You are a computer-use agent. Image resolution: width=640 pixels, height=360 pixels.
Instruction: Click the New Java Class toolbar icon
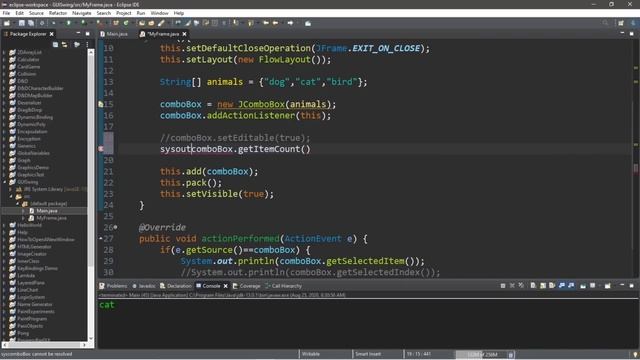click(126, 23)
